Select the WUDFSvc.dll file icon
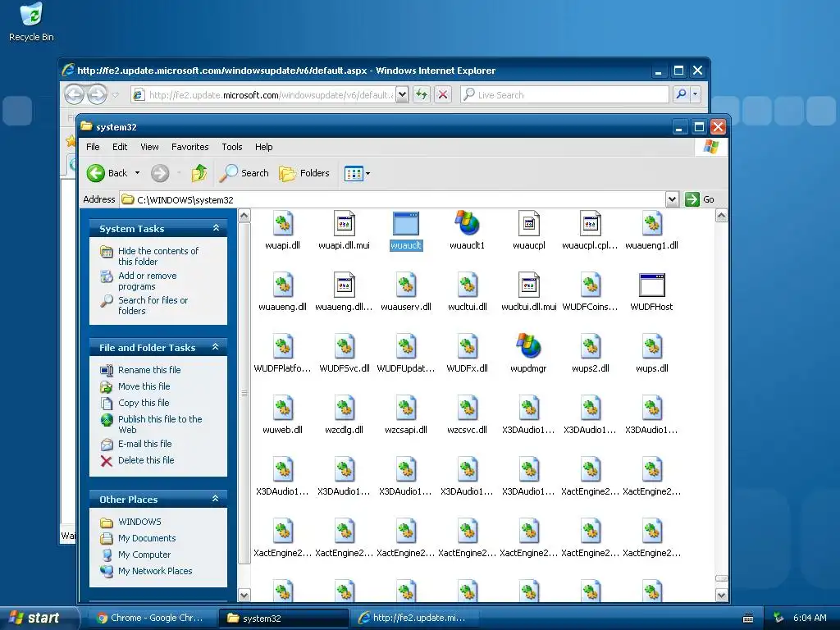840x630 pixels. 344,347
